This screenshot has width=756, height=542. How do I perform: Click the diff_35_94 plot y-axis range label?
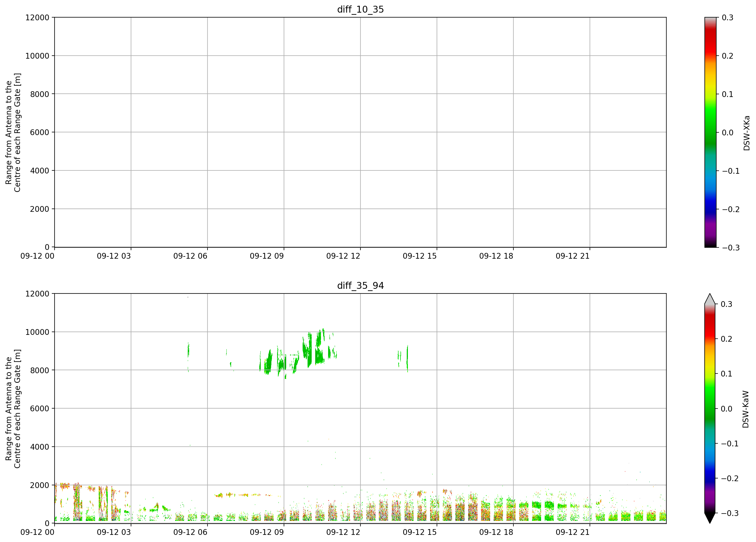click(13, 408)
